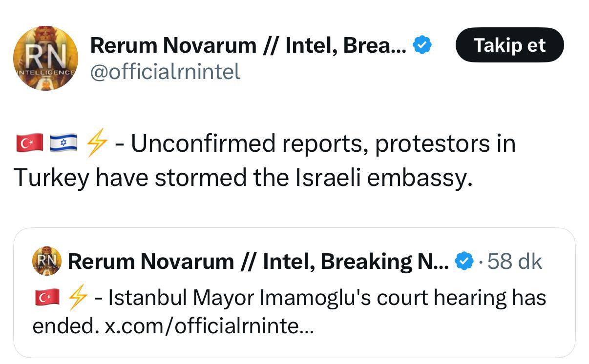Open quoted author "Rerum Novarum // Intel, Breaking N..."

click(258, 262)
